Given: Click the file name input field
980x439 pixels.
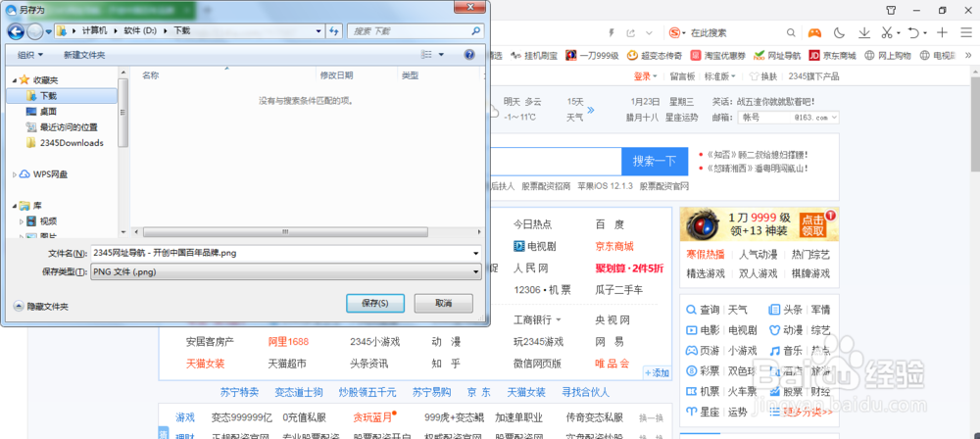Looking at the screenshot, I should [280, 253].
